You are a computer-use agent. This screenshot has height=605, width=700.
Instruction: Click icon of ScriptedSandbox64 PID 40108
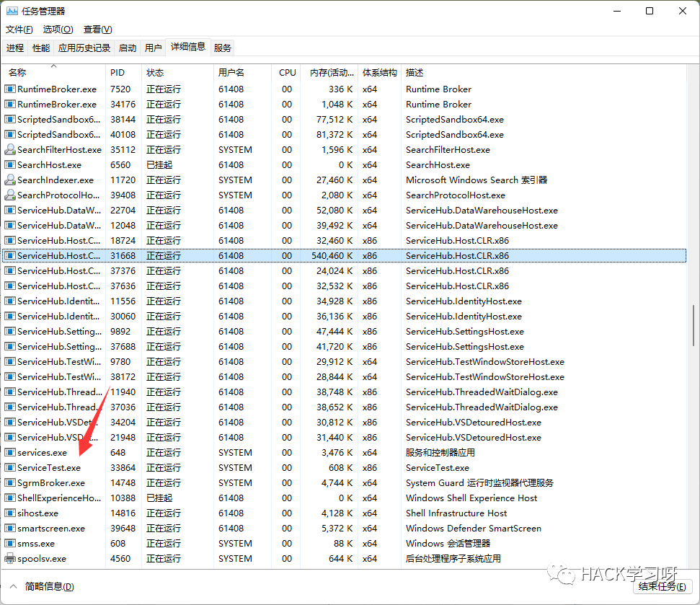[x=10, y=134]
